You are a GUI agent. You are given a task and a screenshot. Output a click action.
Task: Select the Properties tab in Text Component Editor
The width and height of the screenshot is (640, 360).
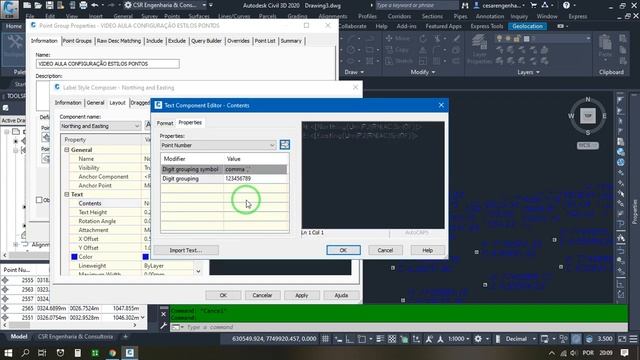click(x=190, y=122)
